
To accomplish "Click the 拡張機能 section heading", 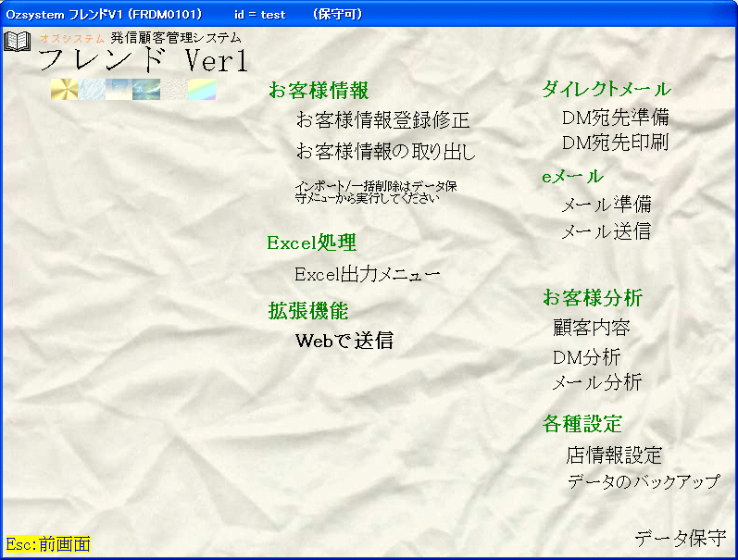I will tap(308, 311).
